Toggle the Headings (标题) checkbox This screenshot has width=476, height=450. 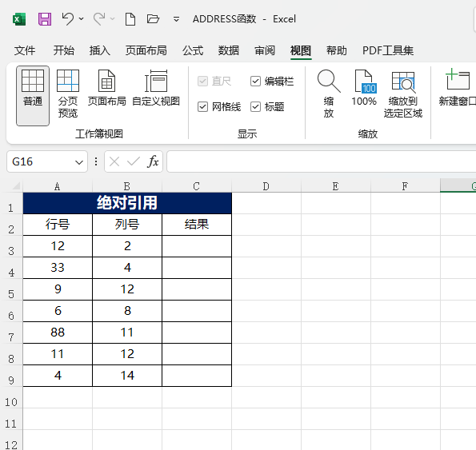click(x=256, y=107)
